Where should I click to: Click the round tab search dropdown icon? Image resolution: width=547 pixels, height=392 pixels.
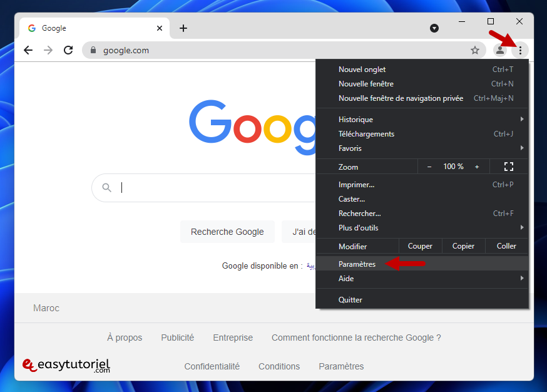pos(434,28)
